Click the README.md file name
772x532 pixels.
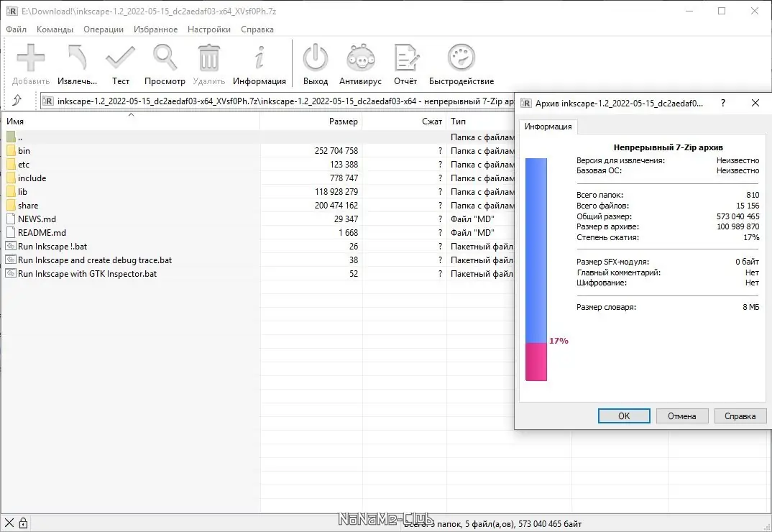pyautogui.click(x=42, y=232)
